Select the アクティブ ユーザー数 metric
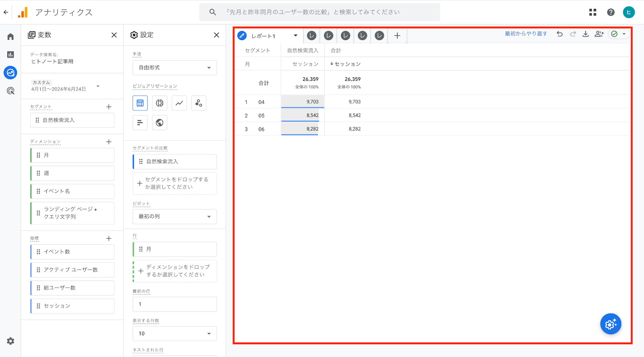Image resolution: width=644 pixels, height=357 pixels. (72, 270)
